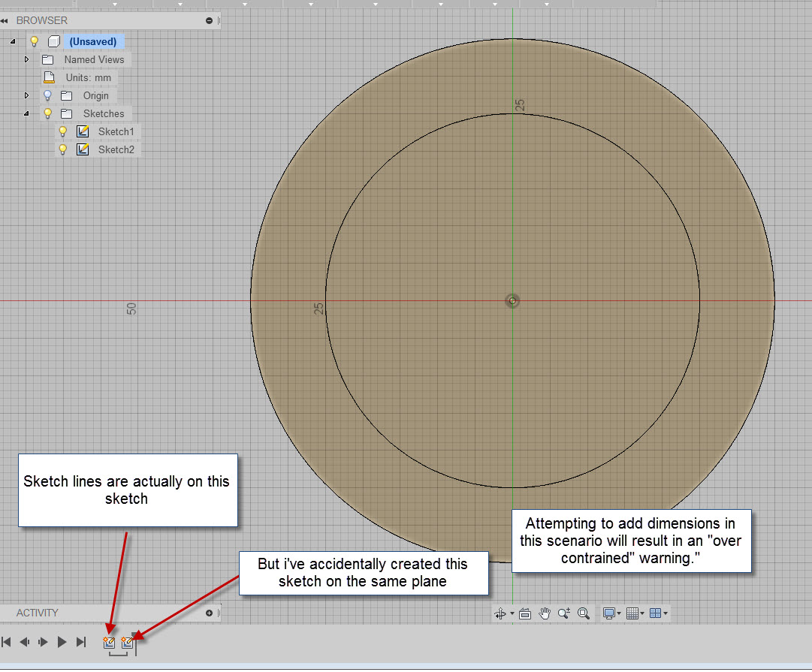This screenshot has width=812, height=672.
Task: Step timeline forward one feature
Action: pos(43,643)
